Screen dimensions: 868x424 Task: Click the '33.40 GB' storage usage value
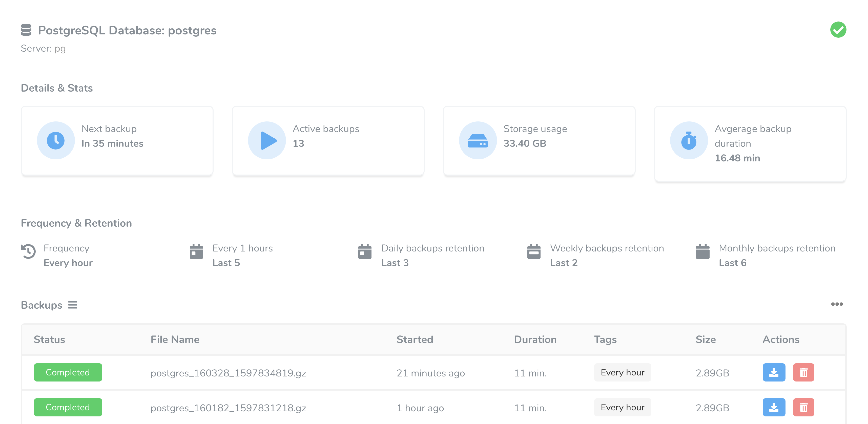(525, 143)
